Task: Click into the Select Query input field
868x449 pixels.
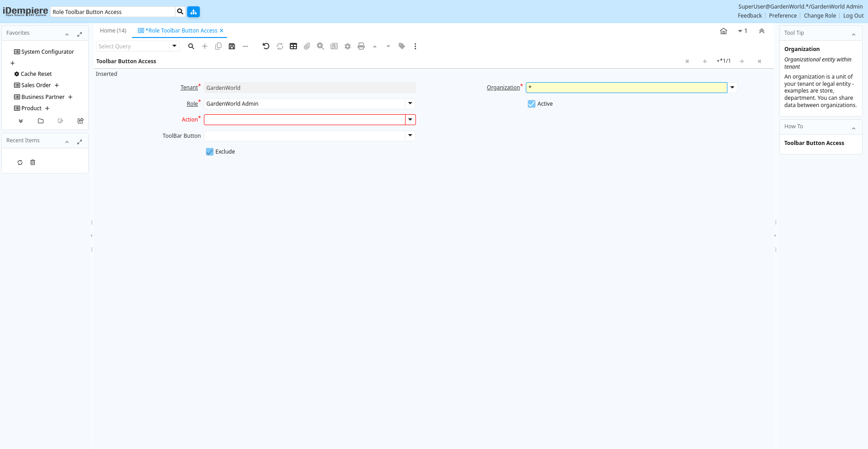Action: point(133,47)
